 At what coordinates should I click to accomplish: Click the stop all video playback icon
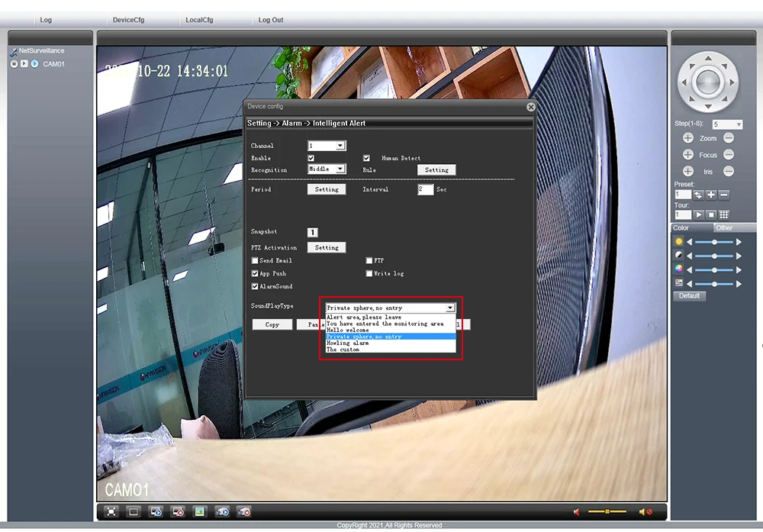click(x=178, y=511)
